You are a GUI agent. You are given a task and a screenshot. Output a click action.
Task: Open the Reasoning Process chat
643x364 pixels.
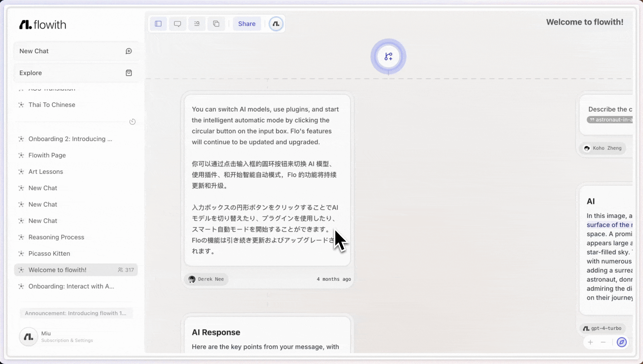tap(56, 237)
